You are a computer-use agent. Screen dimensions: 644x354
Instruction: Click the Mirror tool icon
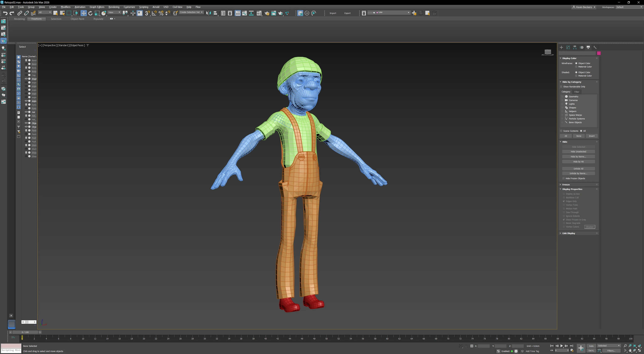tap(208, 13)
